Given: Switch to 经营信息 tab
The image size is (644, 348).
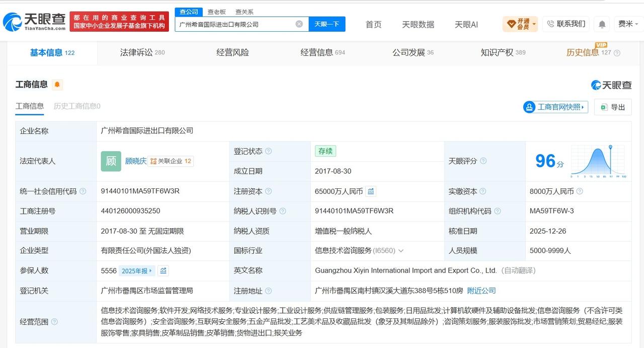Looking at the screenshot, I should click(323, 52).
